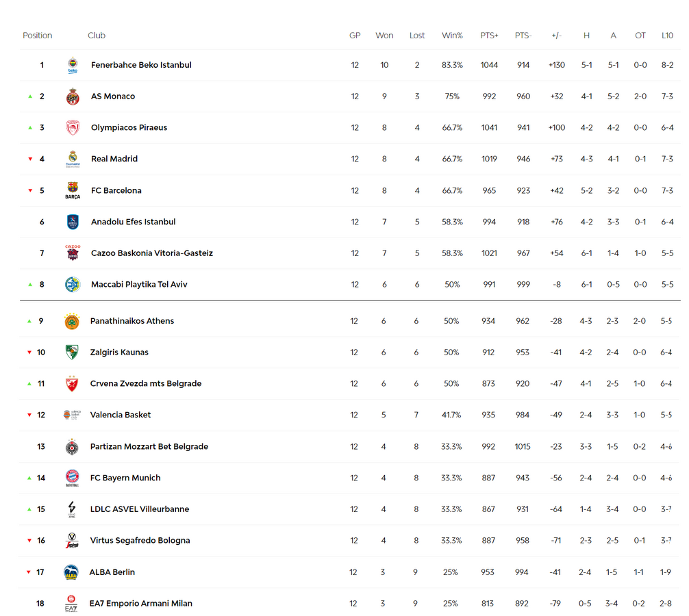
Task: Click the Maccabi Playtika Tel Aviv star logo
Action: tap(73, 285)
